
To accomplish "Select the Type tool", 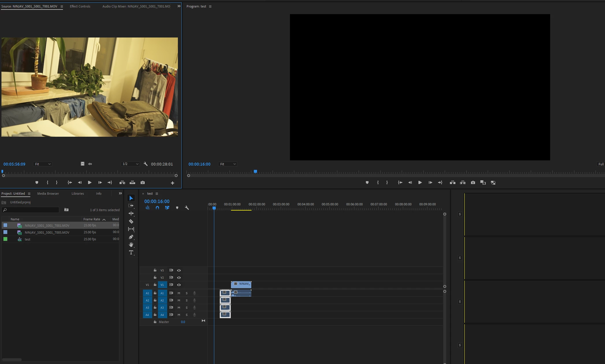I will coord(131,252).
